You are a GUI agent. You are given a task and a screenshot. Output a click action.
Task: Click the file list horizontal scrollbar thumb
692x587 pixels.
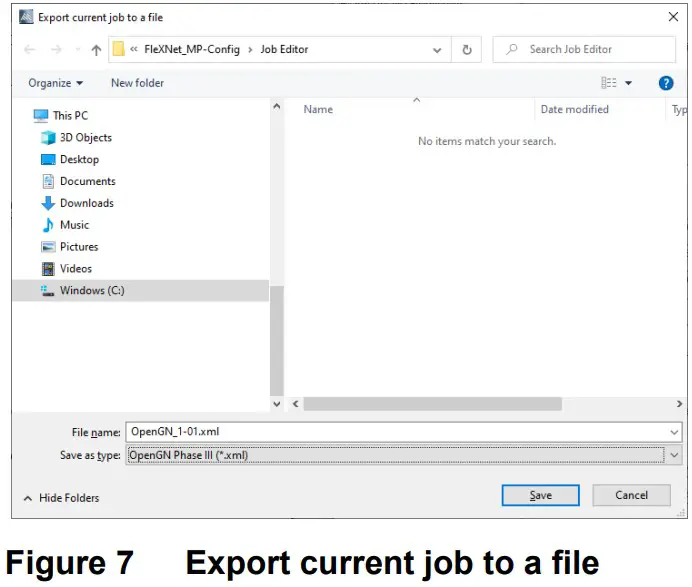tap(432, 404)
